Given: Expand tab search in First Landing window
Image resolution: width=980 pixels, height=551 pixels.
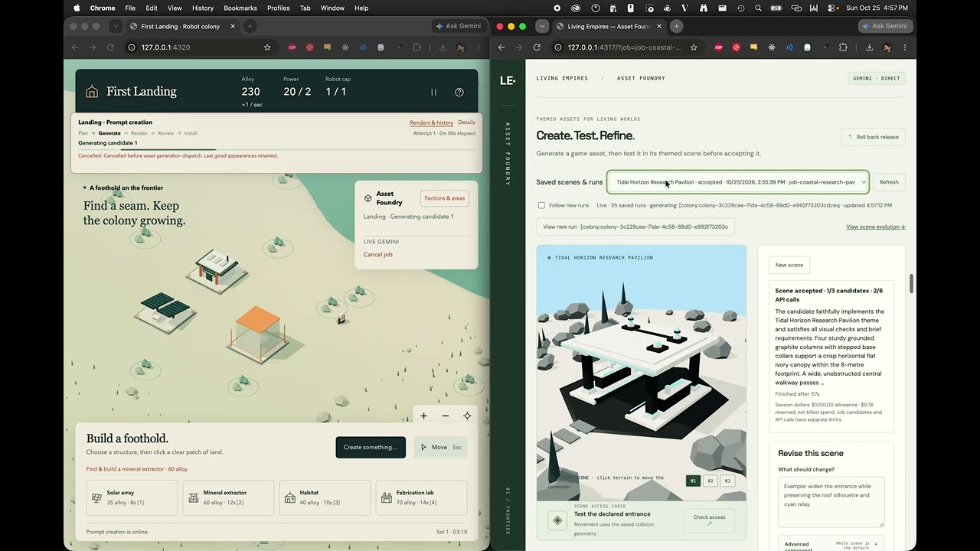Looking at the screenshot, I should (116, 26).
